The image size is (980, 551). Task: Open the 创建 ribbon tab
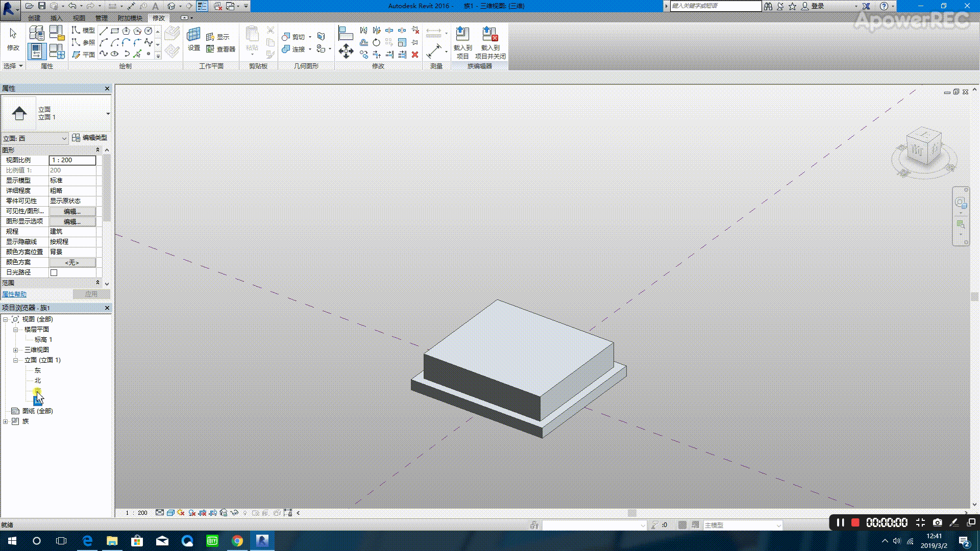tap(34, 18)
